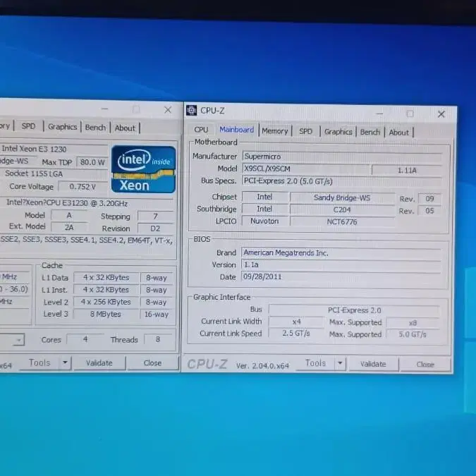Click Chipset value Sandy Bridge-WS
476x476 pixels.
pyautogui.click(x=342, y=198)
